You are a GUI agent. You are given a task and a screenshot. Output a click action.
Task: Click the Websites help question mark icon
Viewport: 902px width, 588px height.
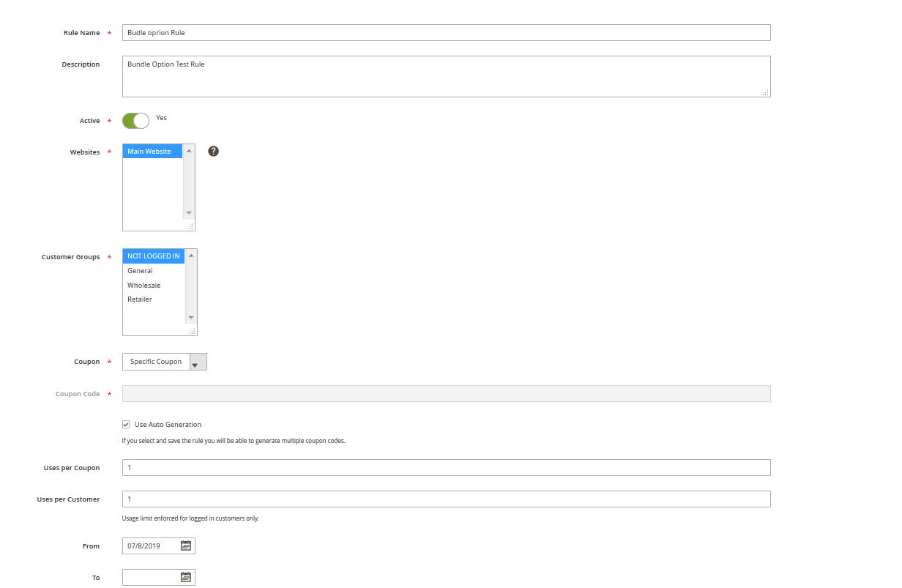(213, 151)
